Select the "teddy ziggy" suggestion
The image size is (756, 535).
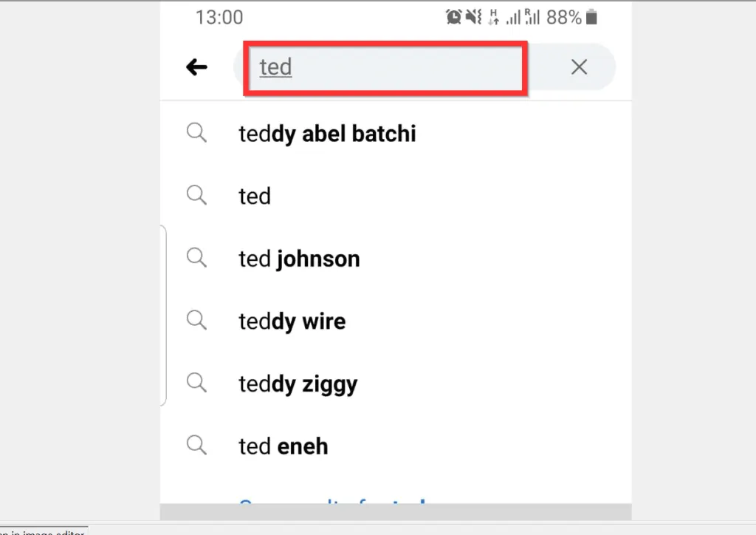tap(298, 384)
